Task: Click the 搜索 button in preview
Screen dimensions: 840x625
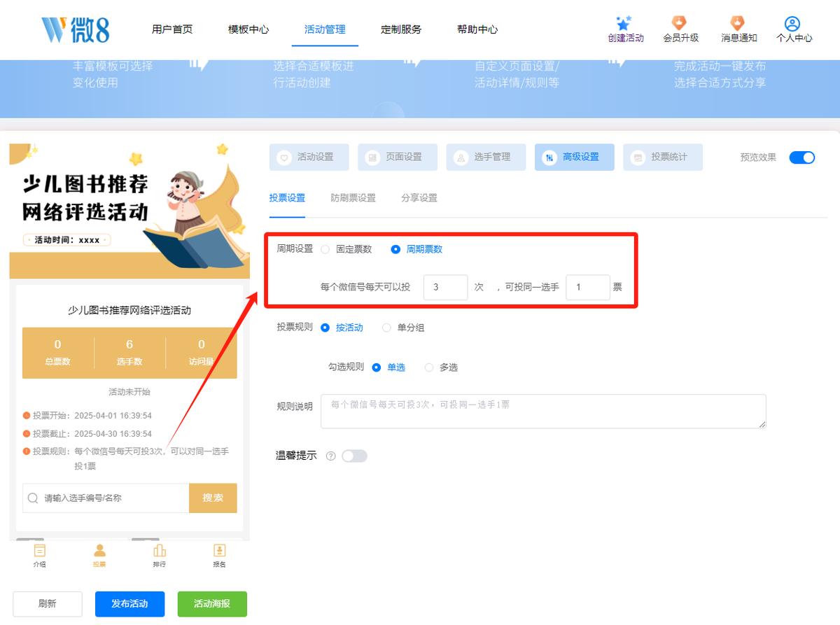Action: [x=213, y=498]
